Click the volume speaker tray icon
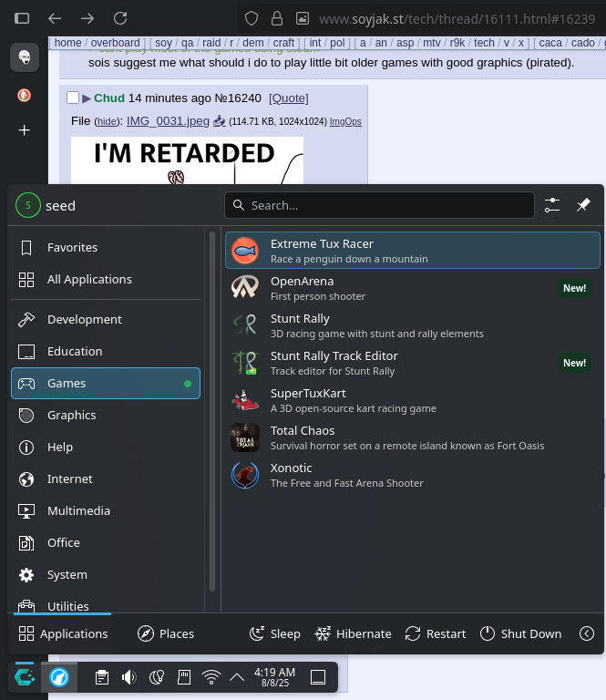 (128, 677)
